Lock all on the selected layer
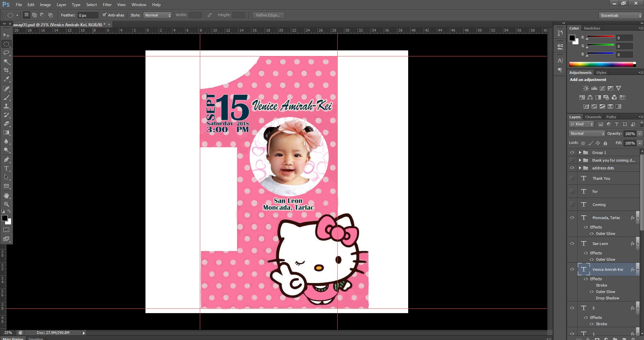 click(605, 143)
